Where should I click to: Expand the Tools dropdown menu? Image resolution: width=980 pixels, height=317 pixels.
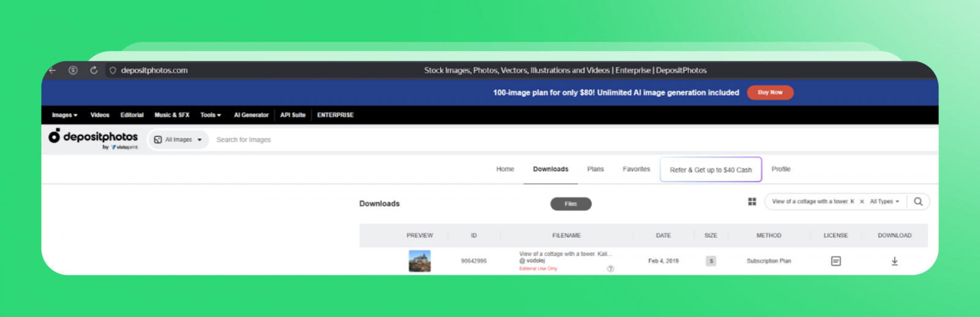coord(211,115)
